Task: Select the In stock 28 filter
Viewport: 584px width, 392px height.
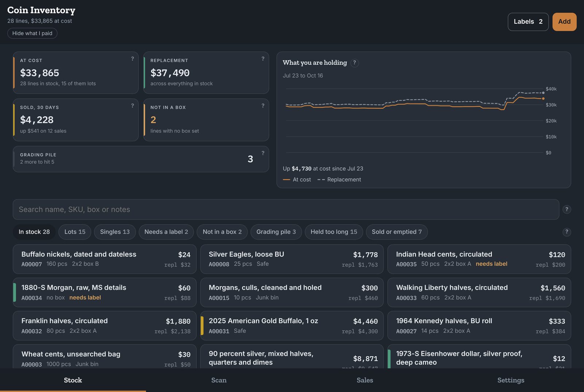Action: pos(34,232)
